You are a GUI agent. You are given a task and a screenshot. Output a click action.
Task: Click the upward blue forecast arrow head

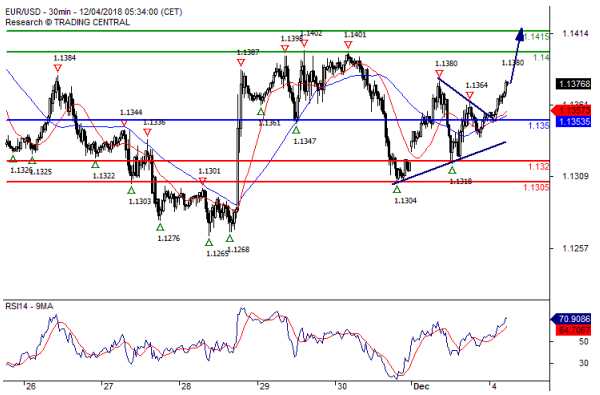(x=520, y=33)
